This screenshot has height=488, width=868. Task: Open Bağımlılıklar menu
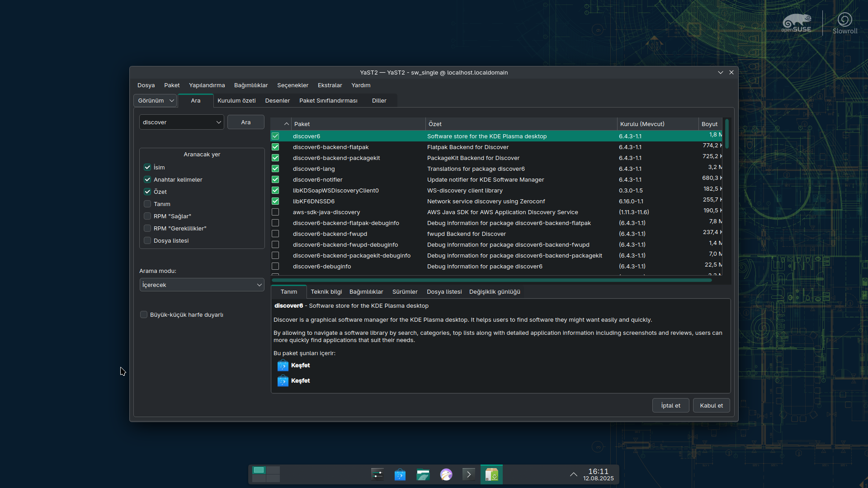click(251, 85)
